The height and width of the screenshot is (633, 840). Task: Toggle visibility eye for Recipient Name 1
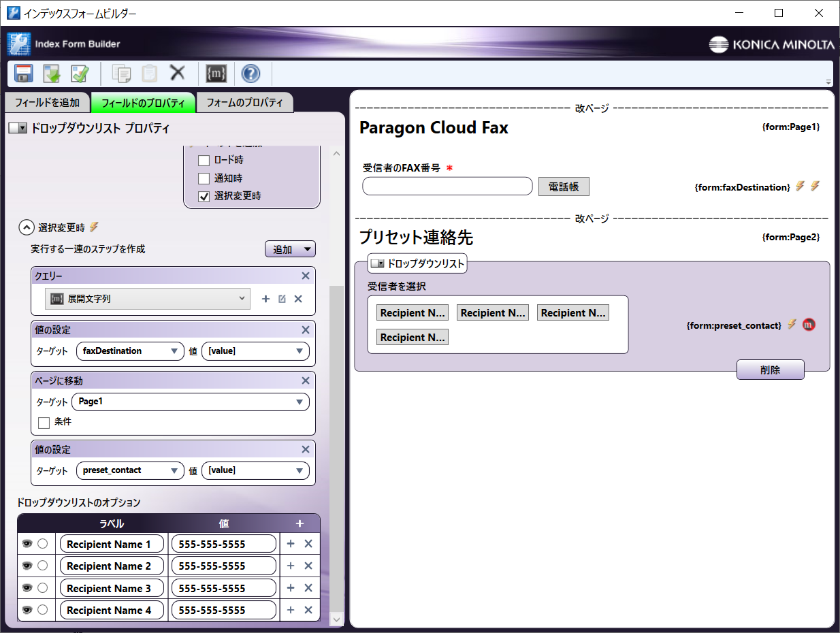coord(27,544)
